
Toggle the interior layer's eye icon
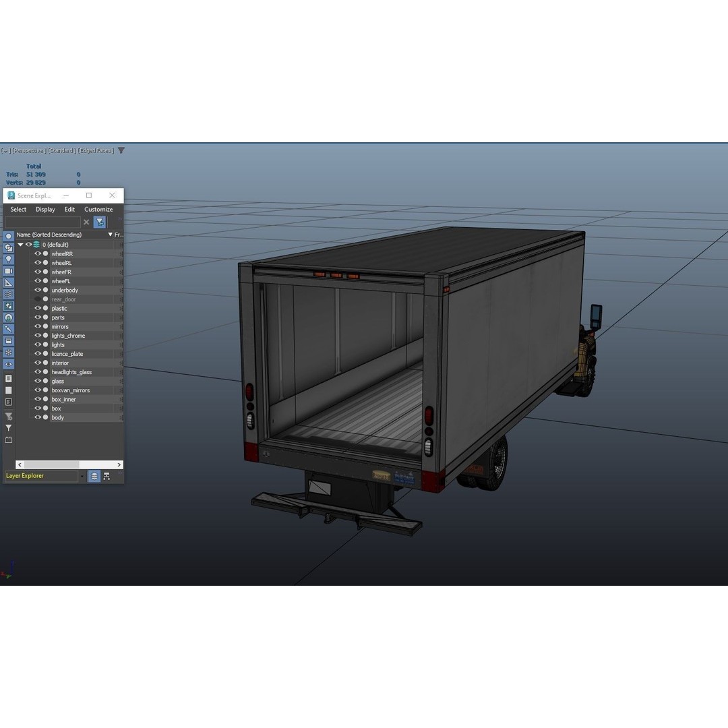(x=36, y=363)
